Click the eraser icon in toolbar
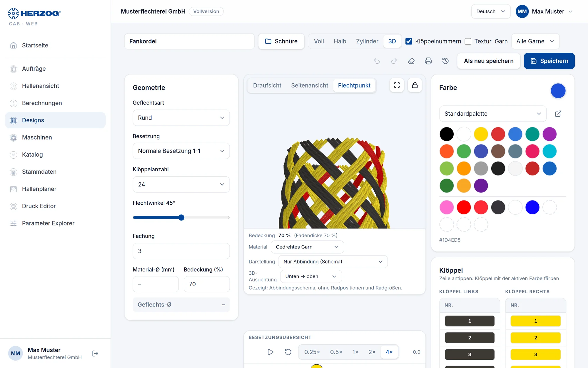 [411, 61]
